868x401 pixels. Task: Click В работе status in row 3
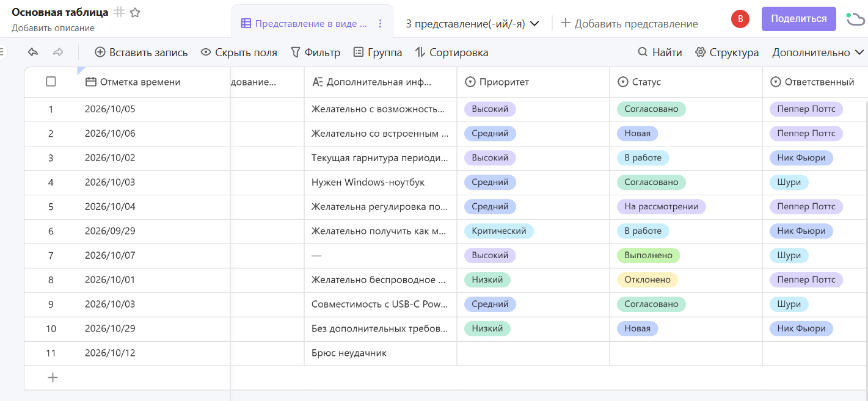tap(643, 158)
